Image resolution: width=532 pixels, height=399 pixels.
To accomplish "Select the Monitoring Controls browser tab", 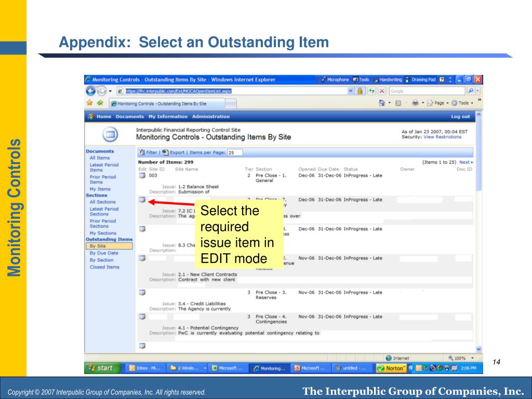I will (167, 103).
